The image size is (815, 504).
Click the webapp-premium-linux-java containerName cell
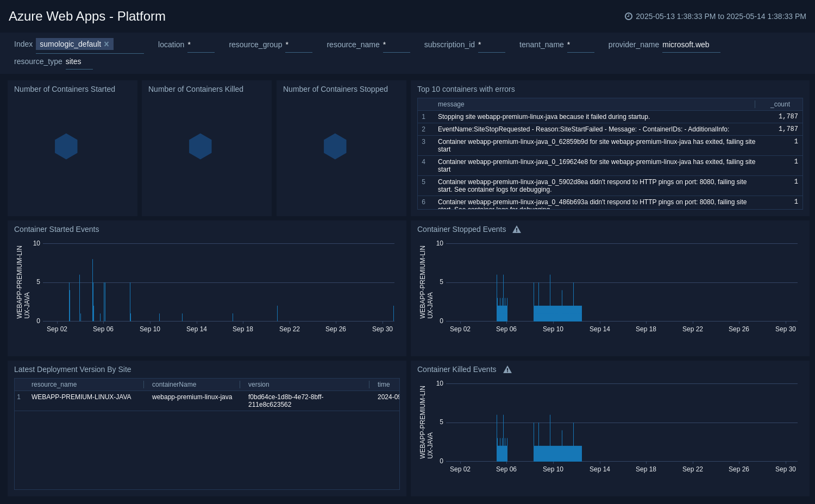click(192, 397)
